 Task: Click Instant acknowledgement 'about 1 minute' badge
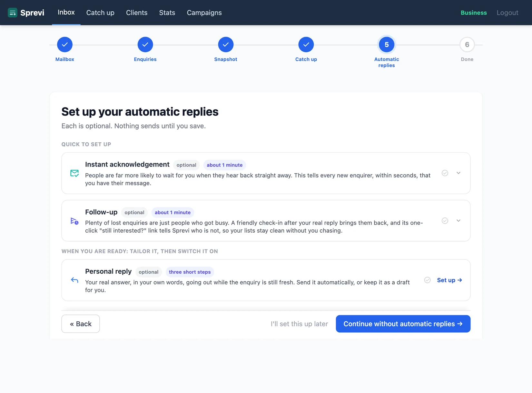coord(225,165)
